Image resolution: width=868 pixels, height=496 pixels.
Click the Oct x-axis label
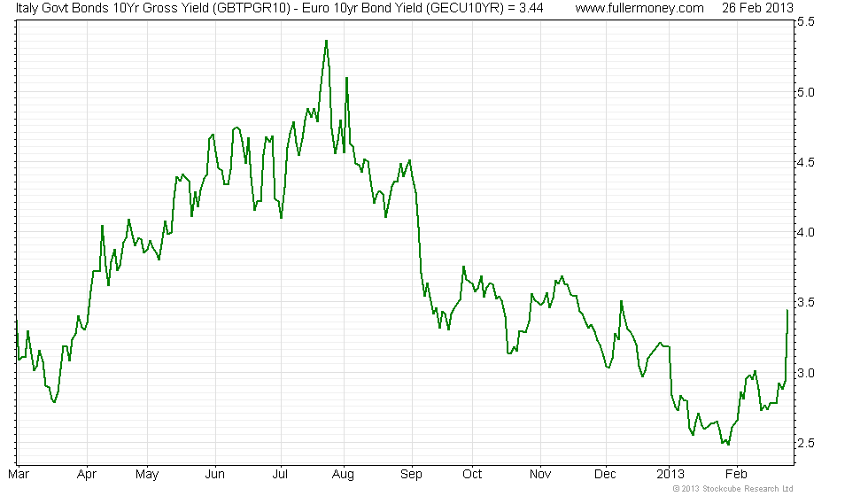tap(472, 475)
